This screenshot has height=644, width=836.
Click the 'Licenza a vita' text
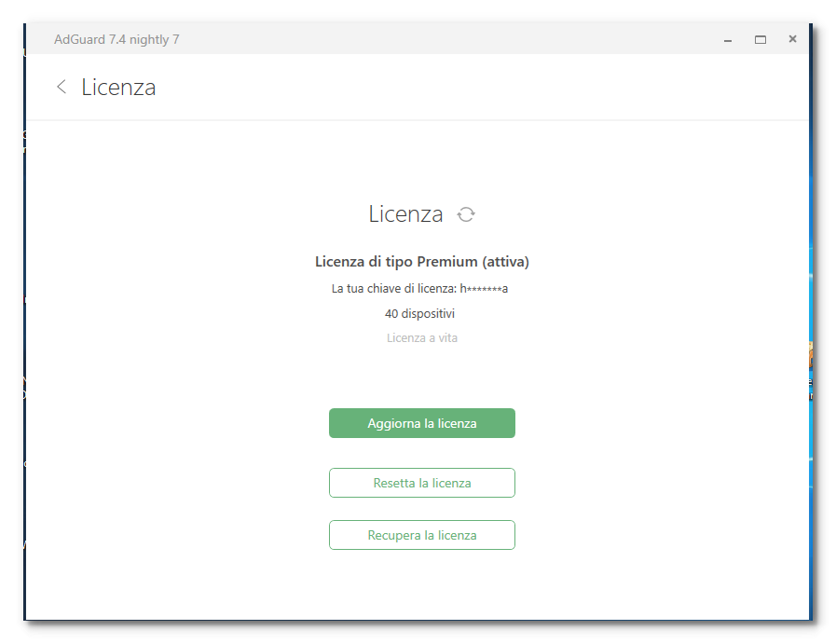(422, 338)
